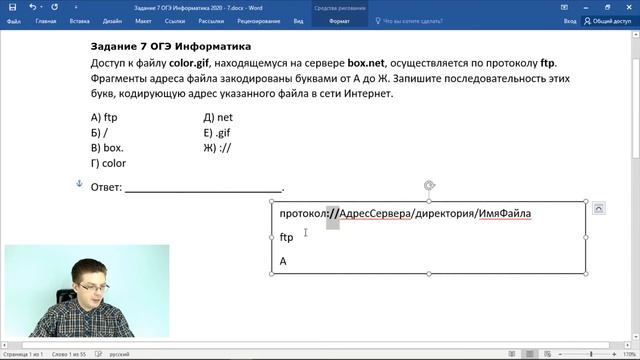Click the zoom in plus button
This screenshot has width=640, height=360.
click(614, 354)
